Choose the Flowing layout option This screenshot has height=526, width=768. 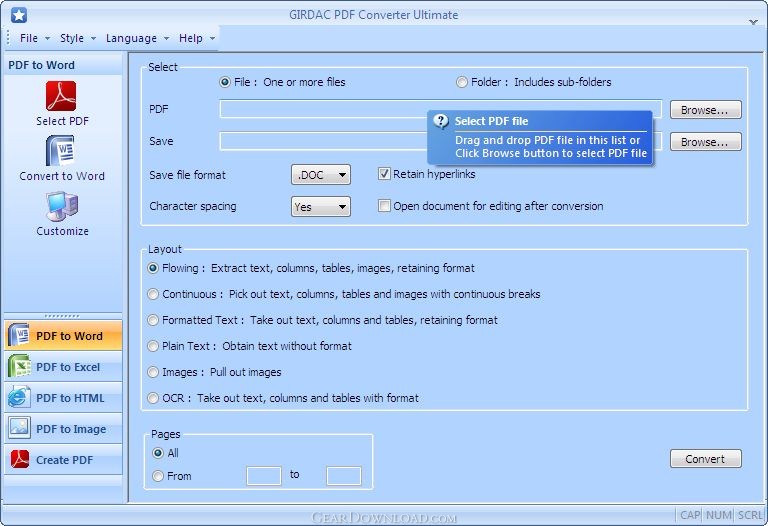click(x=153, y=268)
